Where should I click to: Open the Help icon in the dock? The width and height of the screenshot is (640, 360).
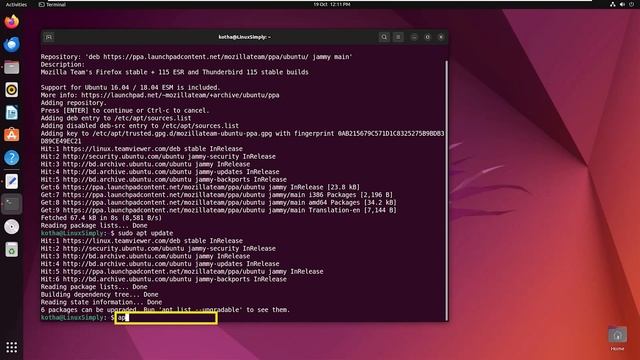(11, 158)
